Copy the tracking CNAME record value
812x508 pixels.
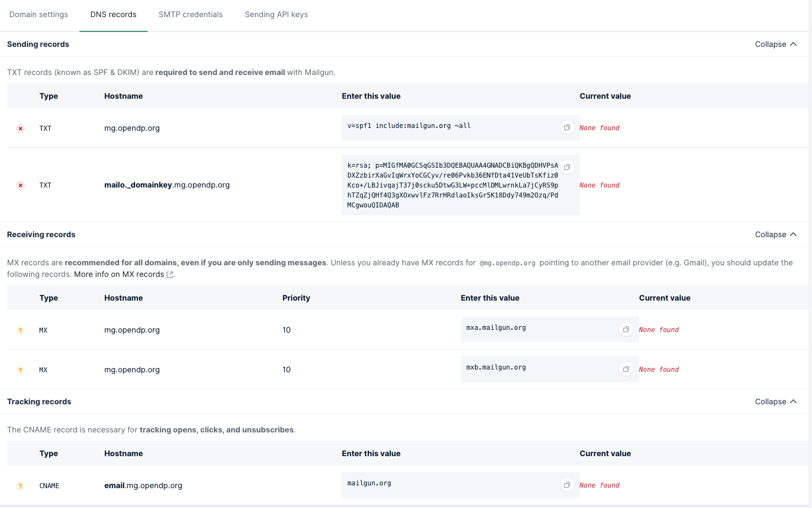[x=567, y=485]
